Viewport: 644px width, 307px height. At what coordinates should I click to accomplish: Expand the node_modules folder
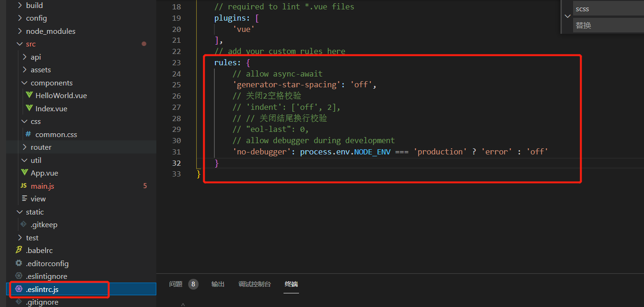click(x=19, y=31)
